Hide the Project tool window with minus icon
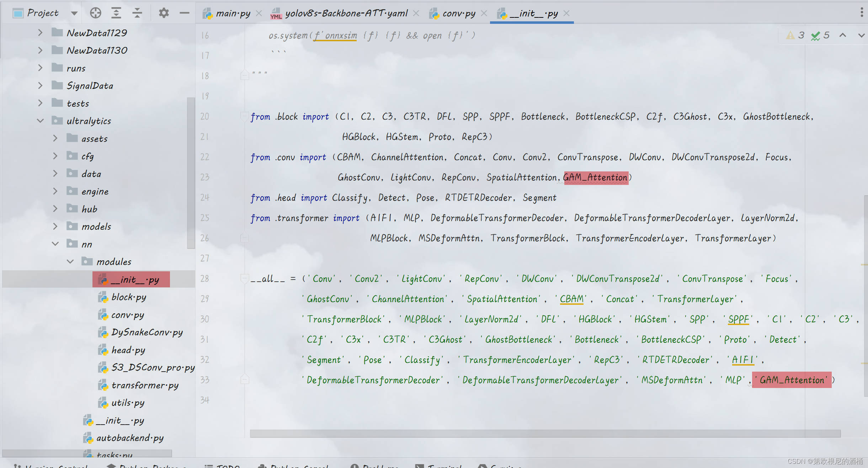 184,13
